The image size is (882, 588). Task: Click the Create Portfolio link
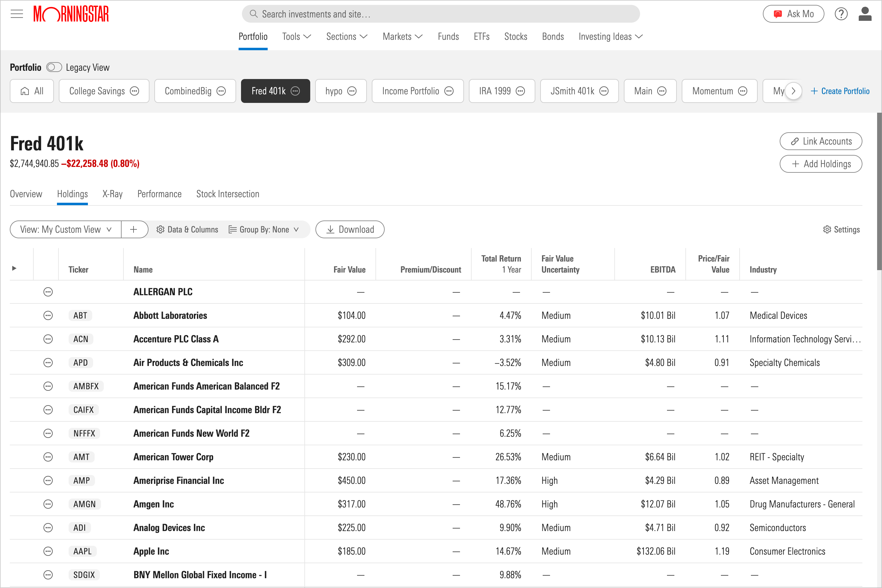point(840,91)
